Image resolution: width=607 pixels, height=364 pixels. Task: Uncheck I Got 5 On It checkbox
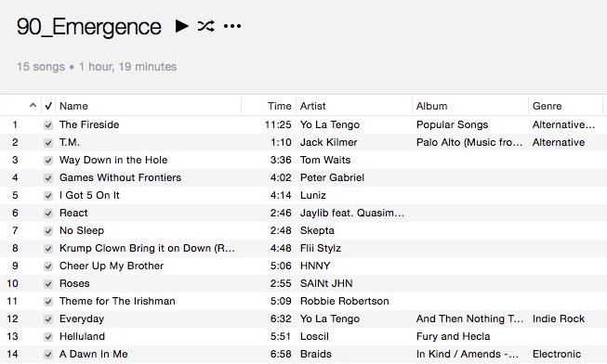[x=48, y=196]
